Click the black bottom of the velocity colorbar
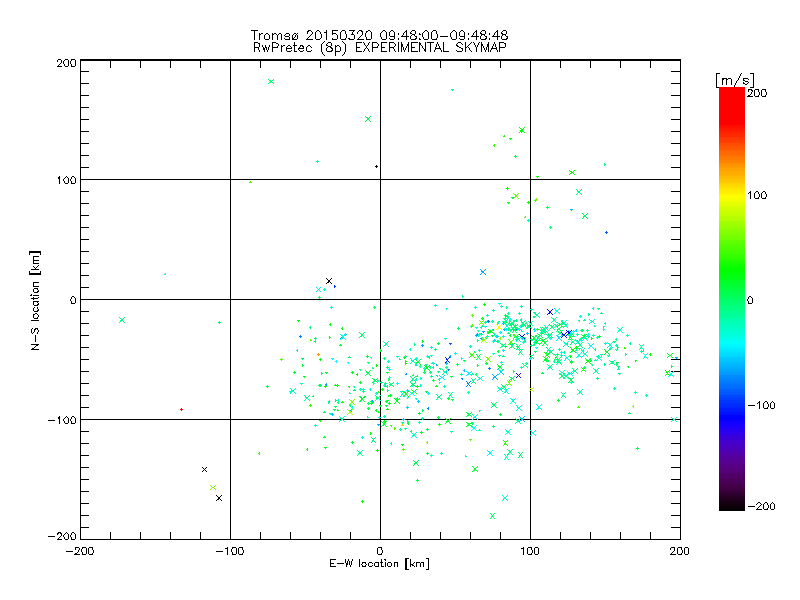 point(732,505)
